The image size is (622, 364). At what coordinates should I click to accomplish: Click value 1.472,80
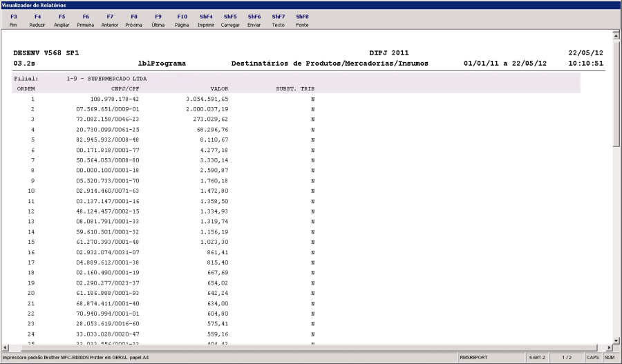[x=214, y=191]
